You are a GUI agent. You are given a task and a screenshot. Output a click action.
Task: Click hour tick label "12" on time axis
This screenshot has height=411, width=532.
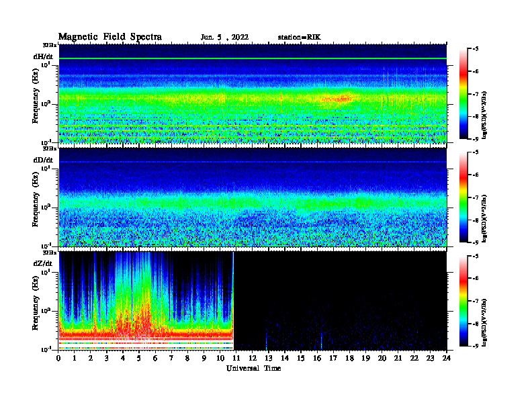click(x=253, y=359)
